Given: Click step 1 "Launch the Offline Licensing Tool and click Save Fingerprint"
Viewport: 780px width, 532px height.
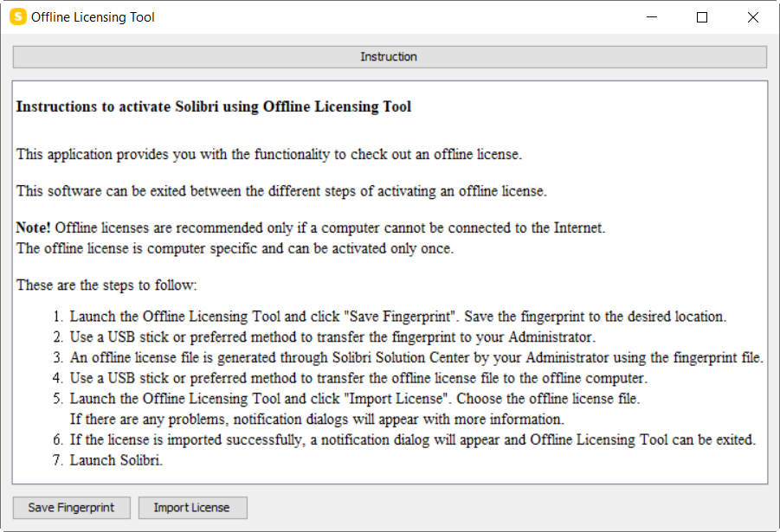Looking at the screenshot, I should [398, 317].
